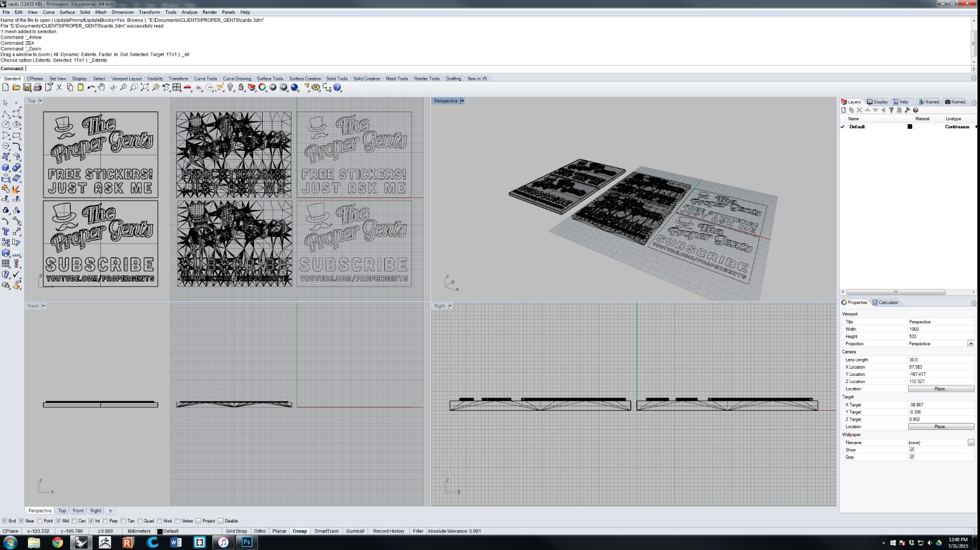Switch to the Mesh Tools toolbar tab

(x=397, y=78)
